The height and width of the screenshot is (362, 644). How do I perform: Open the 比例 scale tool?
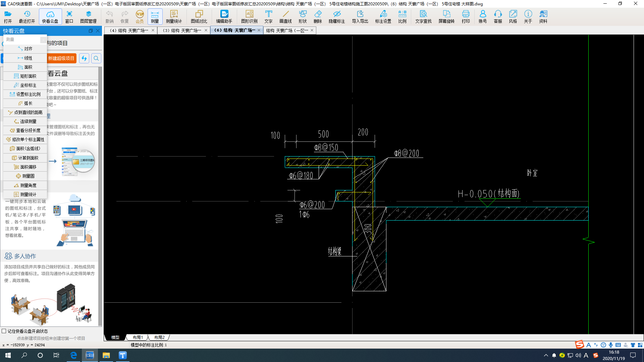tap(402, 16)
